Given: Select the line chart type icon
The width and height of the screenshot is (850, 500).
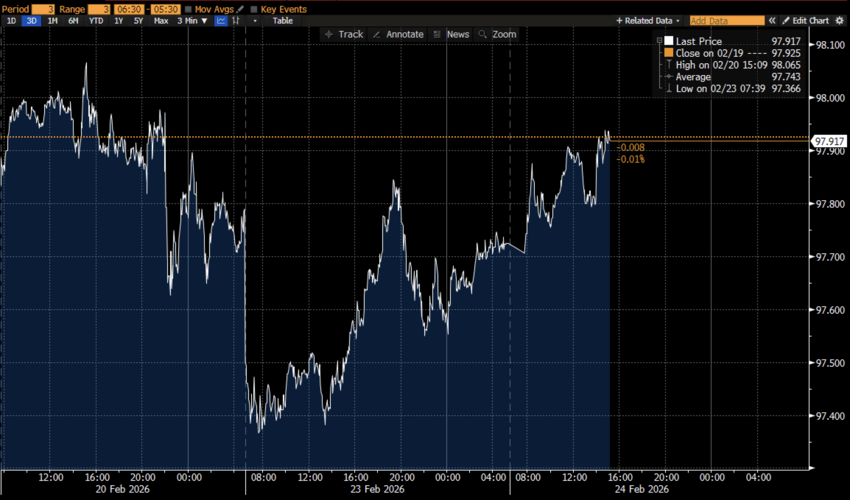Looking at the screenshot, I should [221, 20].
